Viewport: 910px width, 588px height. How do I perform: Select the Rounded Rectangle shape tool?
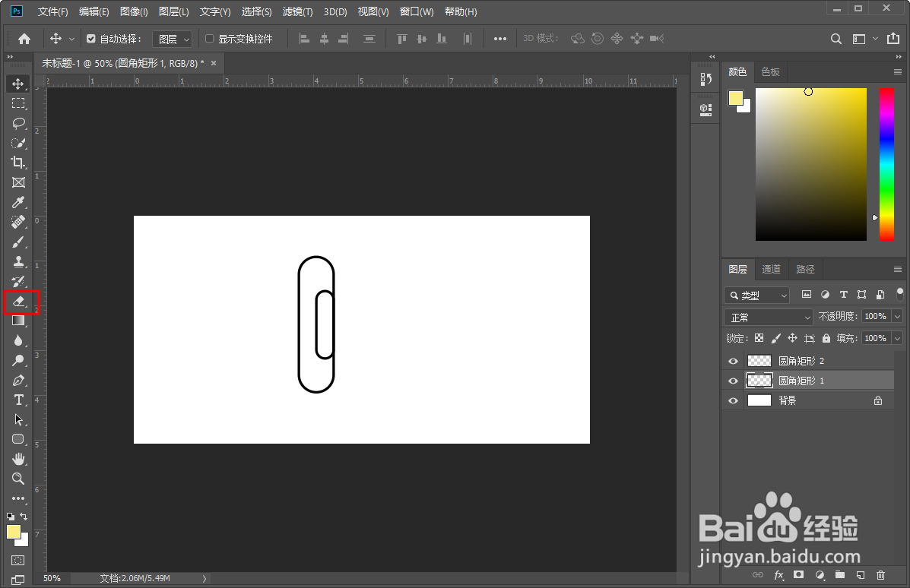(x=18, y=439)
